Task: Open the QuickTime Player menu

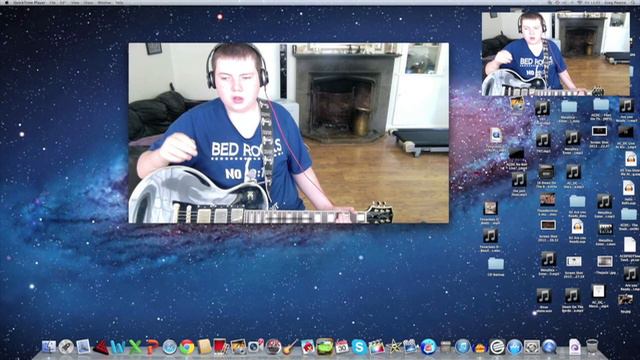Action: [x=29, y=2]
